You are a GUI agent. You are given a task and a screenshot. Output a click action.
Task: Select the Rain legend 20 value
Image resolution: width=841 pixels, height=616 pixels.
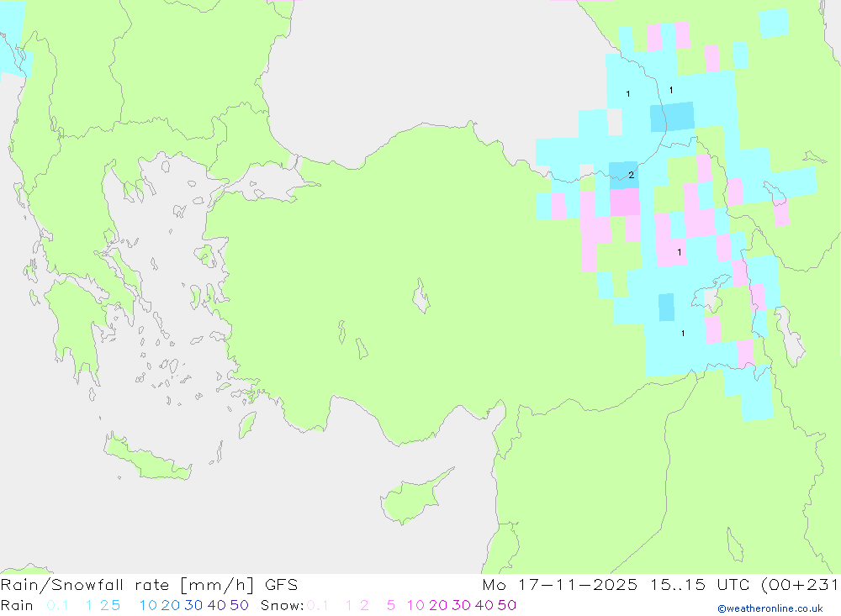coord(171,605)
